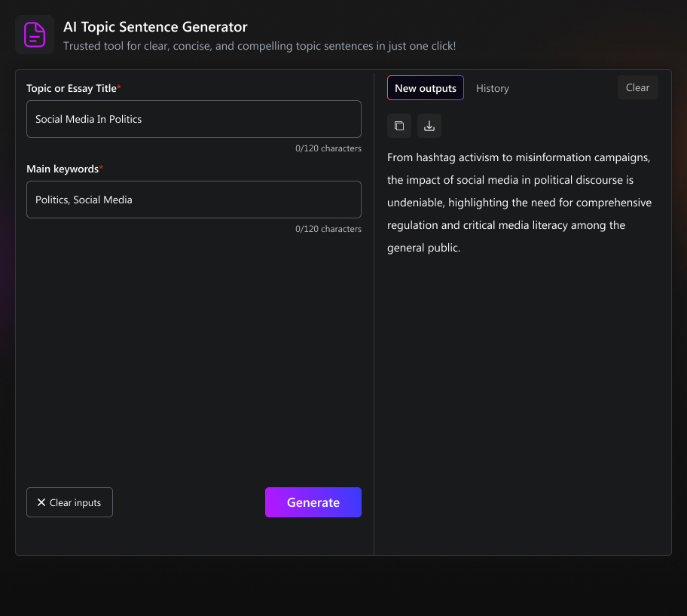Screen dimensions: 687x616
Task: Click the red asterisk beside Main keywords
Action: tap(101, 168)
